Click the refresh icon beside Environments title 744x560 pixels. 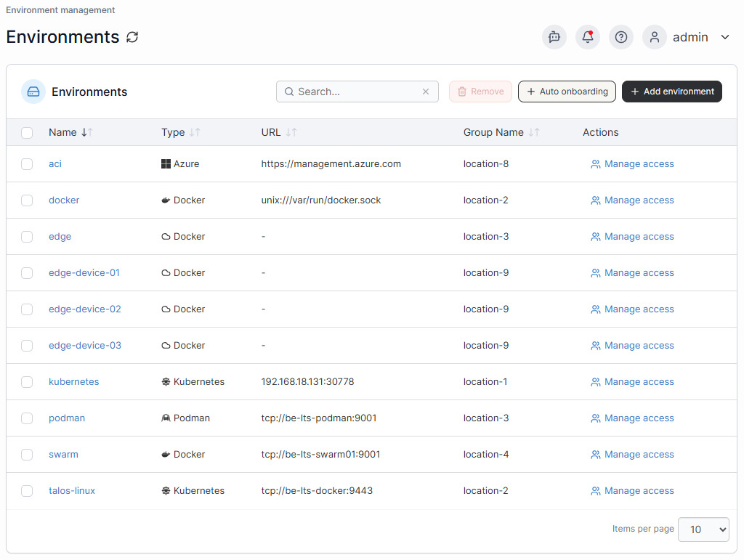pyautogui.click(x=132, y=37)
